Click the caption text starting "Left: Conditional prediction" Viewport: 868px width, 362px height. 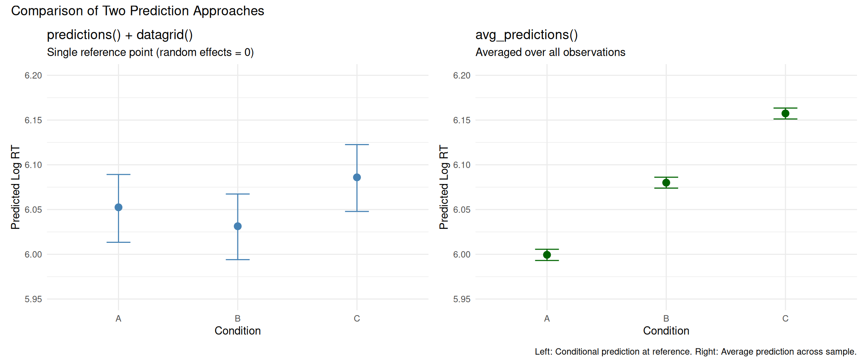coord(695,351)
